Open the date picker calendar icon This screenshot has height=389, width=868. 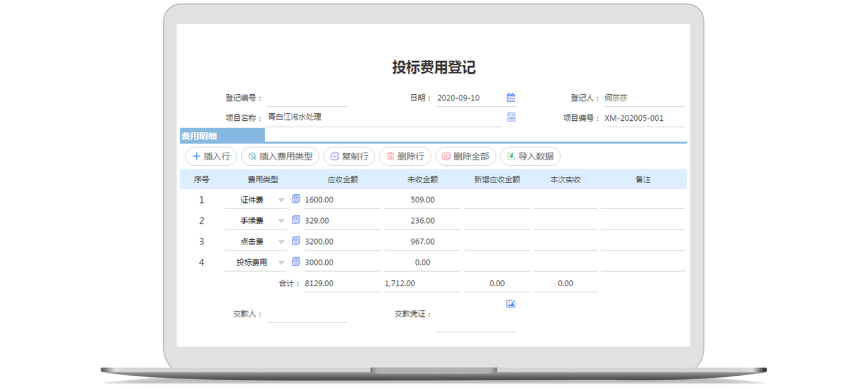[510, 98]
